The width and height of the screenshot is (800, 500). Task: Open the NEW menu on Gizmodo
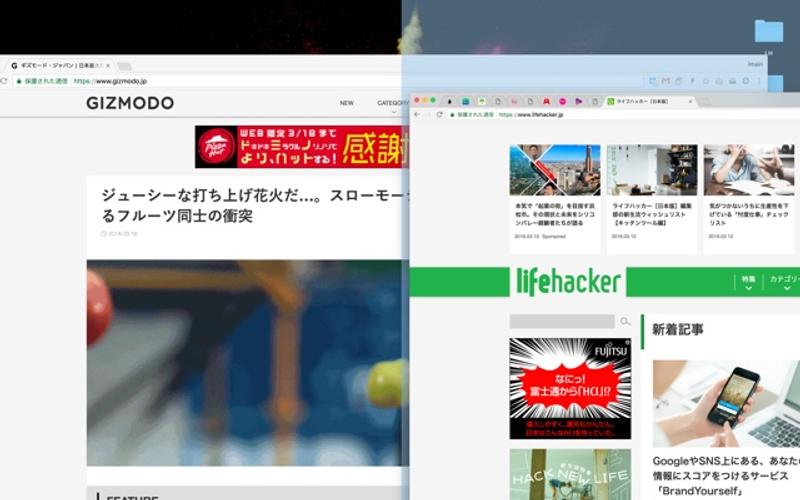click(346, 103)
